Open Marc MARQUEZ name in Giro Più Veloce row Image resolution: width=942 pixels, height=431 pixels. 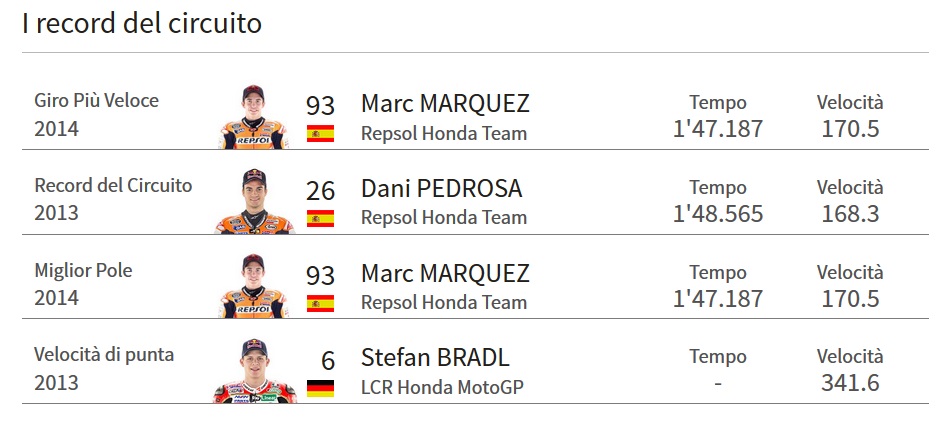(x=445, y=103)
